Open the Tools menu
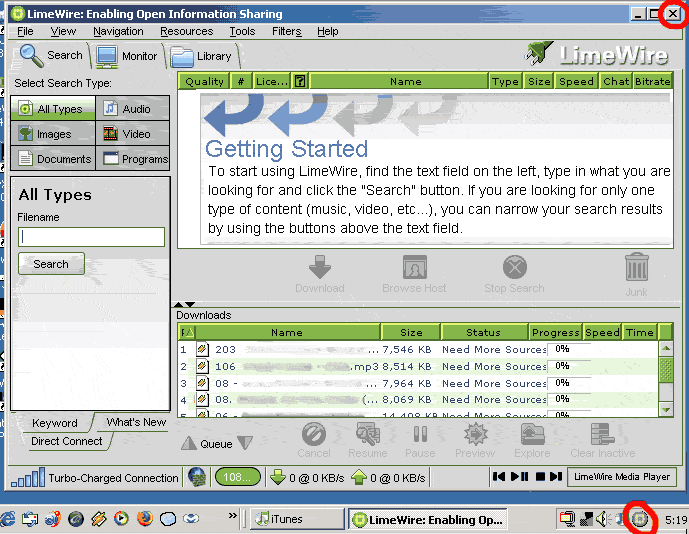Image resolution: width=689 pixels, height=534 pixels. (x=242, y=32)
